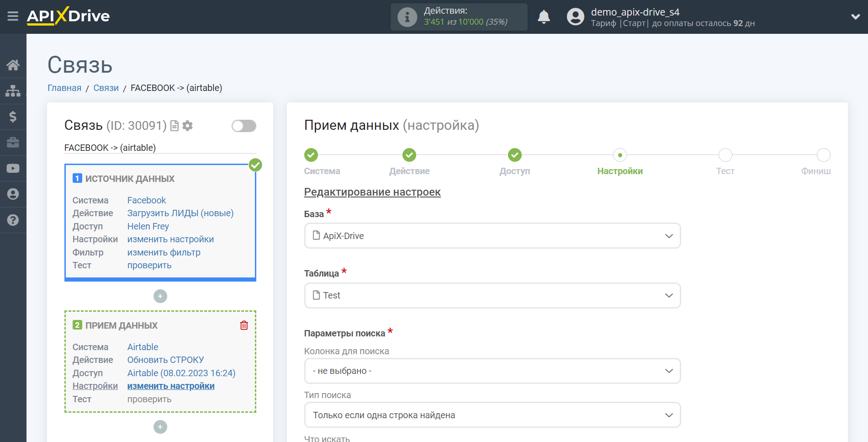Screen dimensions: 868x442
Task: Click изменить фильтр link
Action: click(x=164, y=252)
